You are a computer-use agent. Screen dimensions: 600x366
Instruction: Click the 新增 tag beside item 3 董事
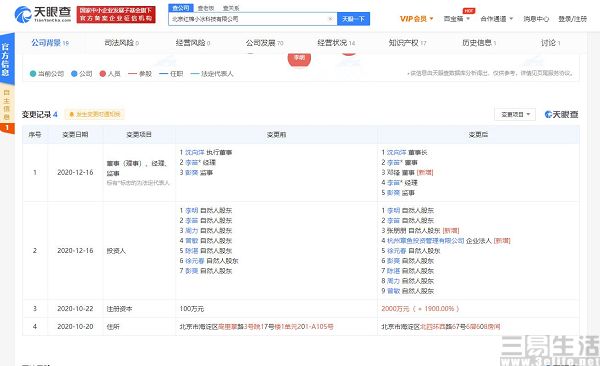click(425, 173)
